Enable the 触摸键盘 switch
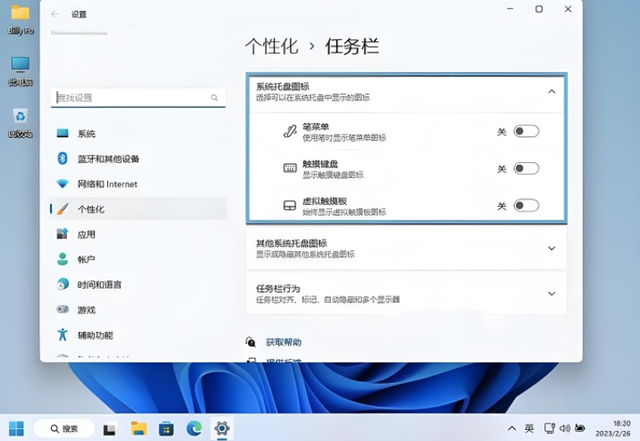This screenshot has height=441, width=640. 526,169
